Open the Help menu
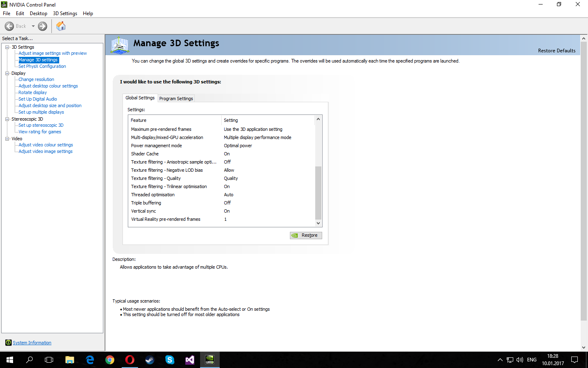 pyautogui.click(x=88, y=13)
